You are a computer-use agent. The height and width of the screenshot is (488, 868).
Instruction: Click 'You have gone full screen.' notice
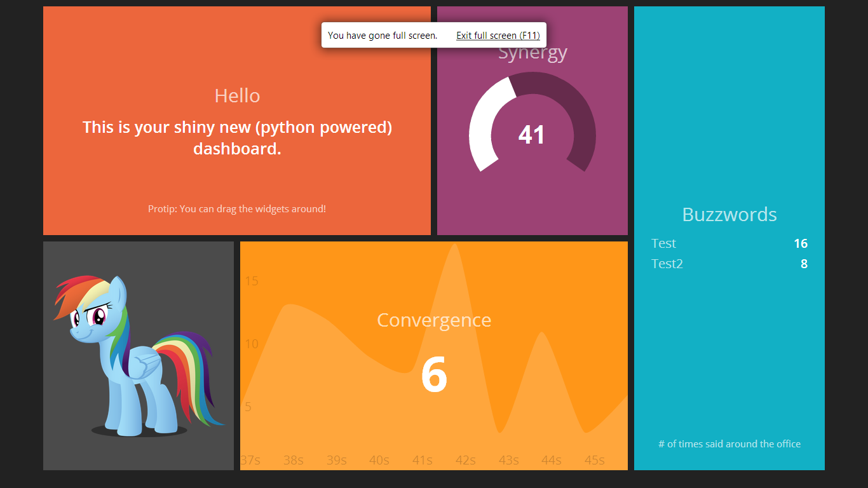383,36
